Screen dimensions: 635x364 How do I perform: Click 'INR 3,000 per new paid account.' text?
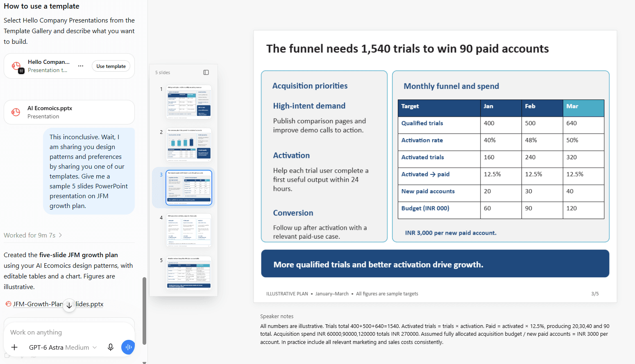coord(451,233)
